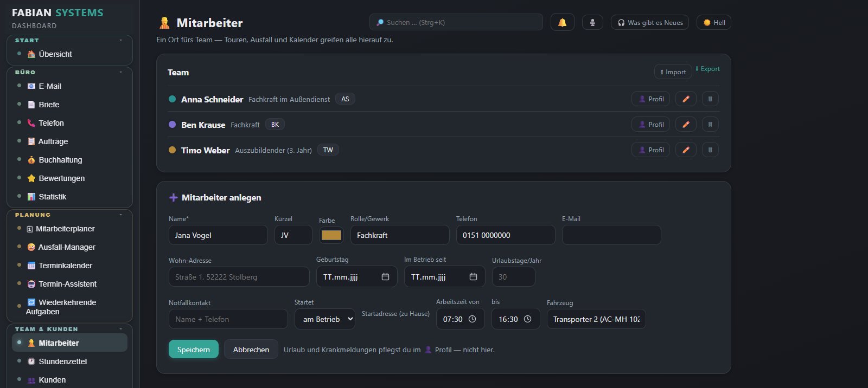Delete Timo Weber with trash icon
The image size is (868, 388).
click(x=710, y=150)
